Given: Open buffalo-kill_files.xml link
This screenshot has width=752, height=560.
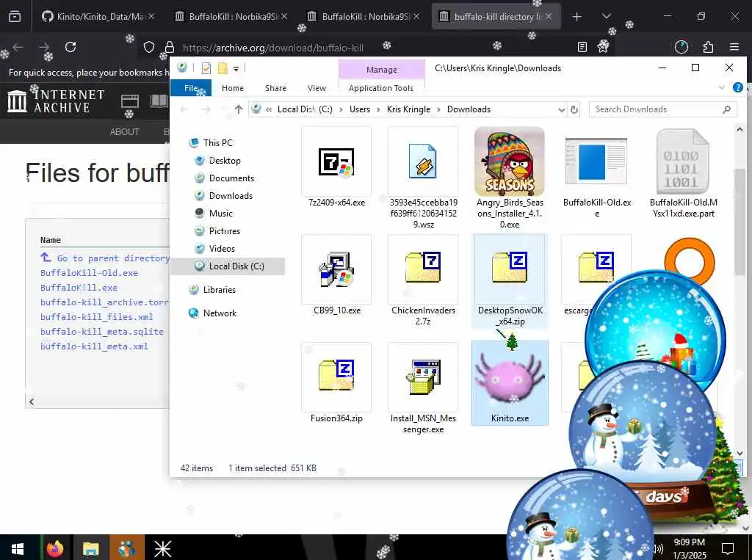Looking at the screenshot, I should click(96, 317).
